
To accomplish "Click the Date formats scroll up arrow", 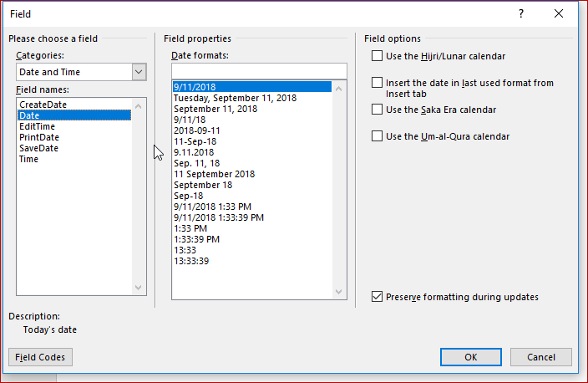I will [338, 89].
